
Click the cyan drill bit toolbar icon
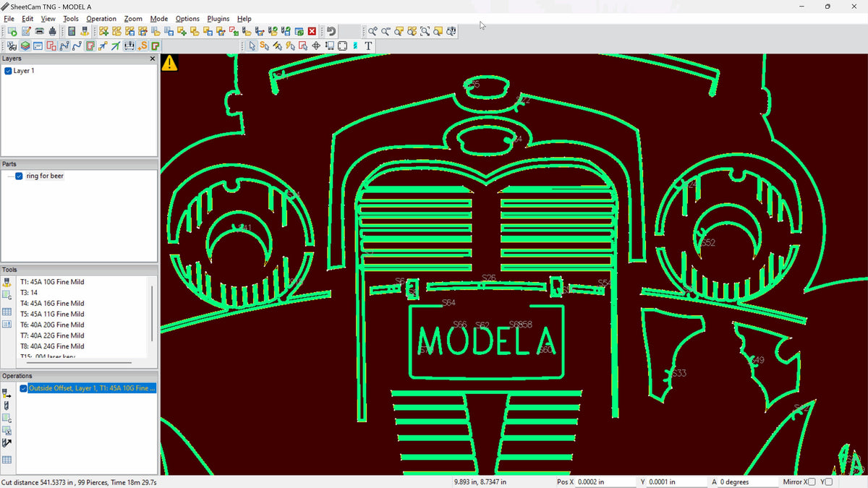[x=355, y=46]
